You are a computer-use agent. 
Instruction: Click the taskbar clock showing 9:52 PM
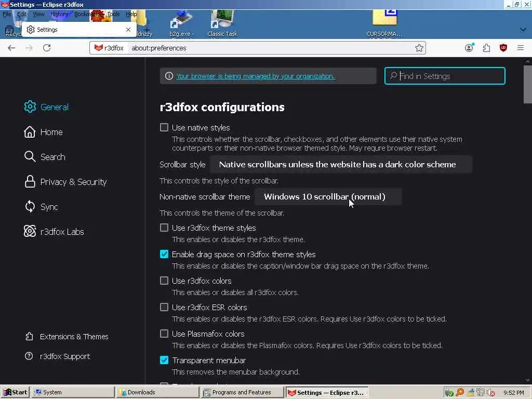pyautogui.click(x=513, y=393)
